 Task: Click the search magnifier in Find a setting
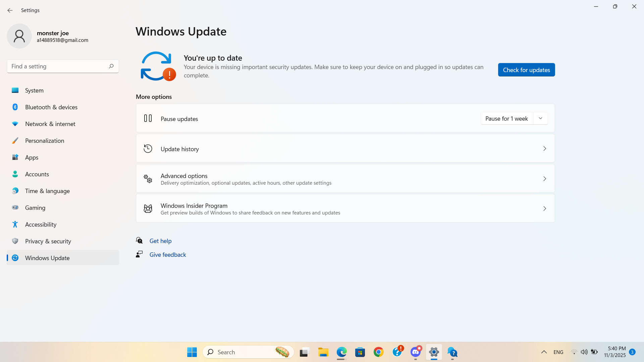coord(111,66)
